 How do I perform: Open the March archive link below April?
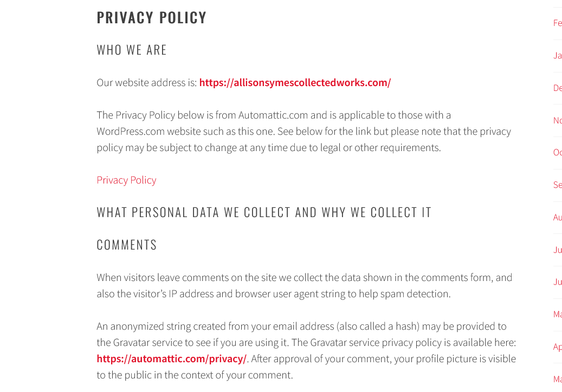558,380
